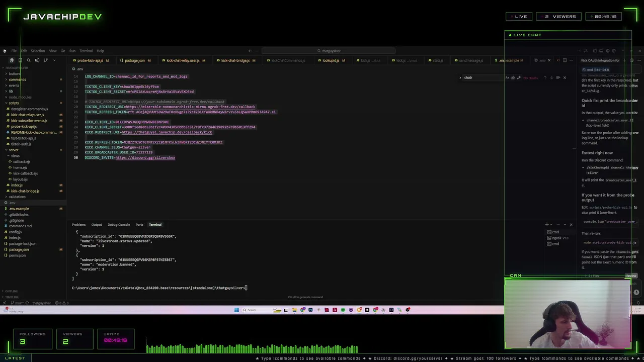Toggle Match Case in find widget
The image size is (644, 362).
(x=507, y=77)
